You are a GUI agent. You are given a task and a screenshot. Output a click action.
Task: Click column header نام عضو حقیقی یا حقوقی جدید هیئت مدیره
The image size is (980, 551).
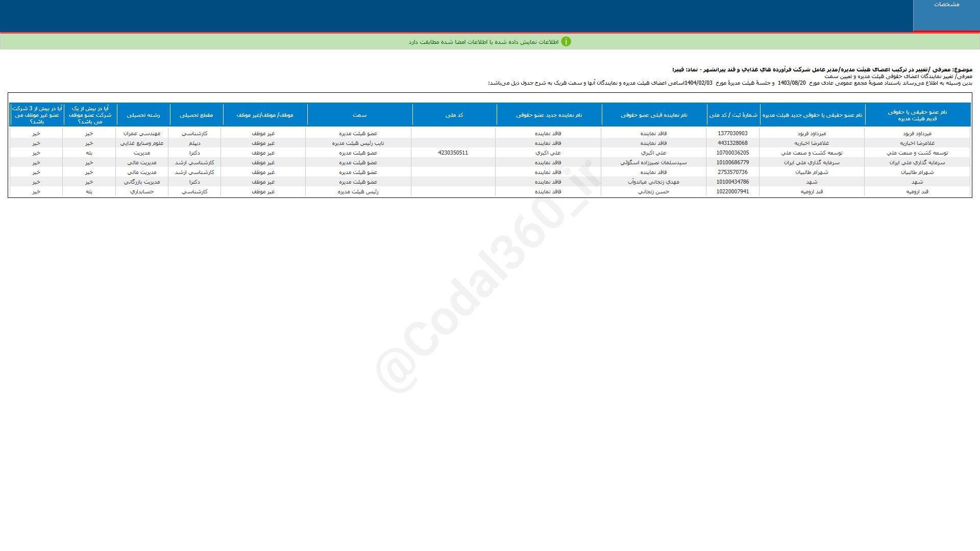click(x=812, y=115)
